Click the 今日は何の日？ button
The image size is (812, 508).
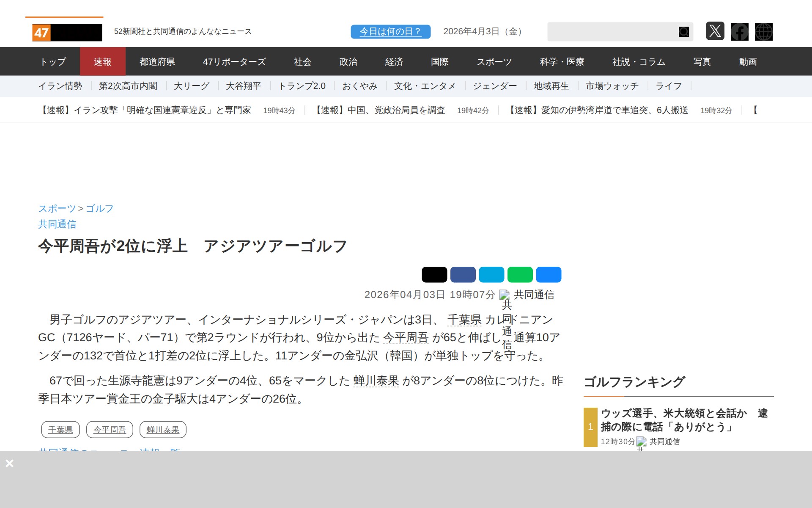390,32
